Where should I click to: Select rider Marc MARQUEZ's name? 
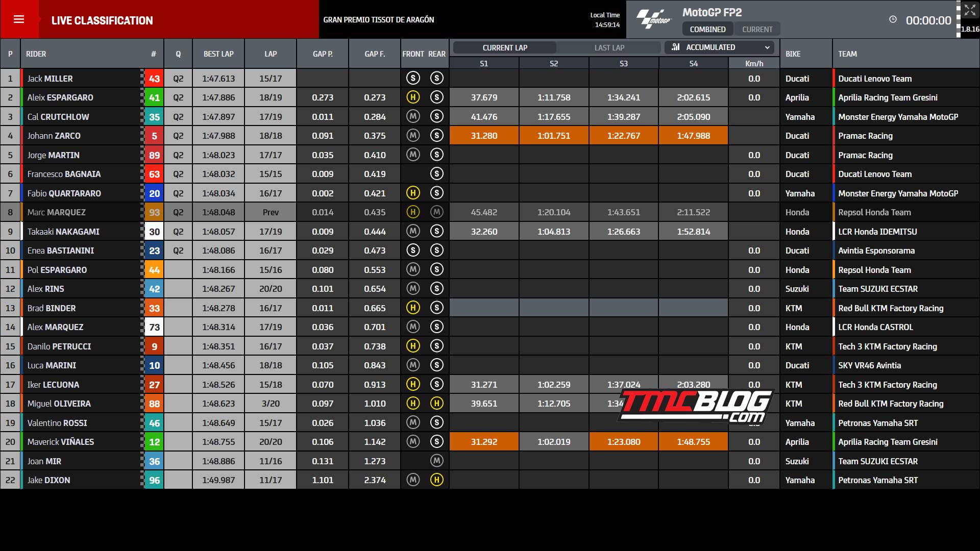pyautogui.click(x=56, y=212)
